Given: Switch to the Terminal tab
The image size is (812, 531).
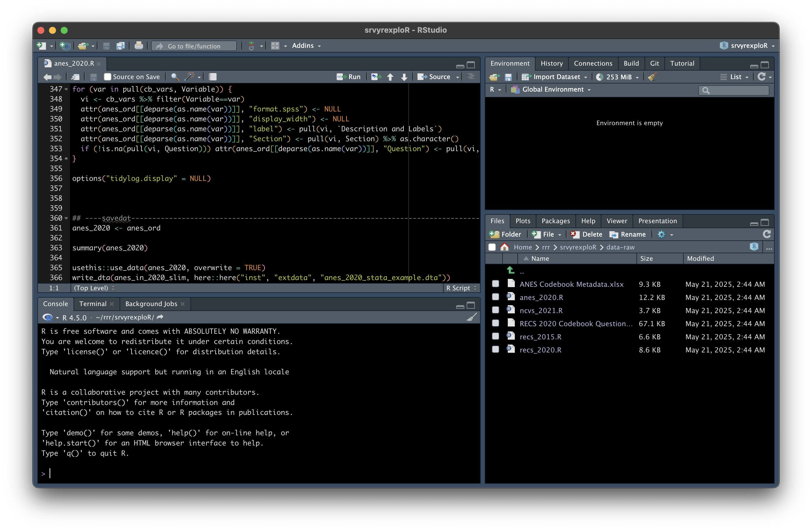Looking at the screenshot, I should (x=93, y=304).
